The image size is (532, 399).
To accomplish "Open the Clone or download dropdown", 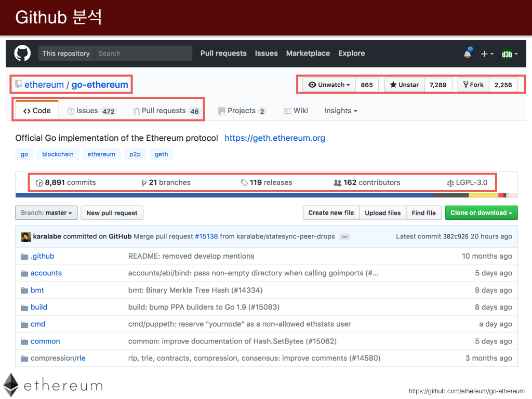I will [x=482, y=212].
